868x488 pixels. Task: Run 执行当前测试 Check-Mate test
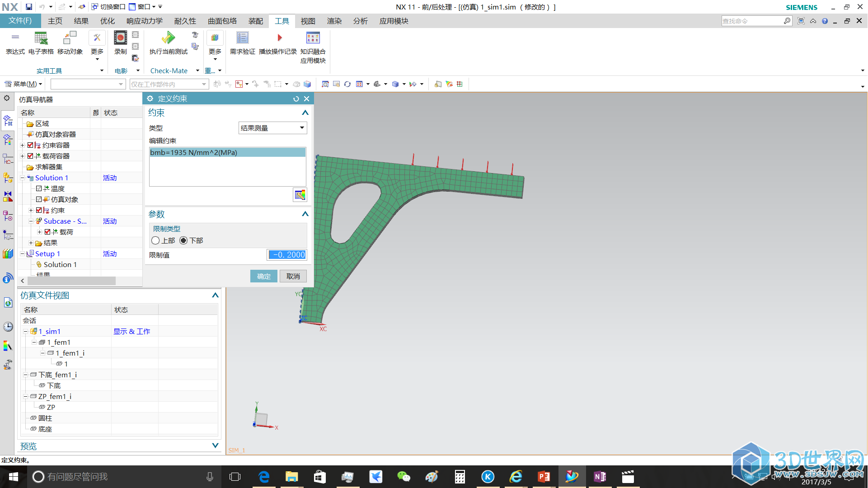(x=168, y=43)
